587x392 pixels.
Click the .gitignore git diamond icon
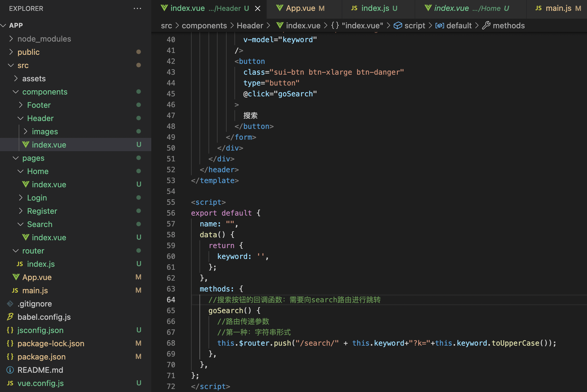pyautogui.click(x=10, y=303)
